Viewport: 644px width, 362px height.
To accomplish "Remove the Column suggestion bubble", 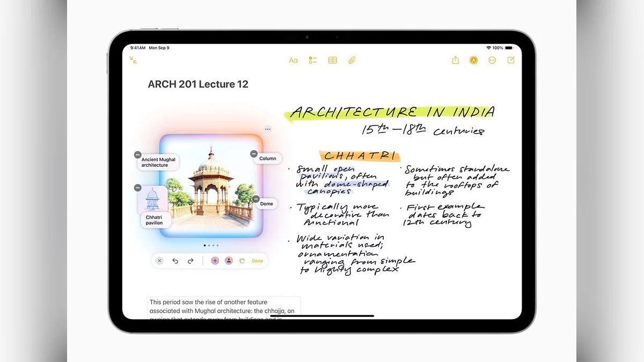I will pos(254,154).
